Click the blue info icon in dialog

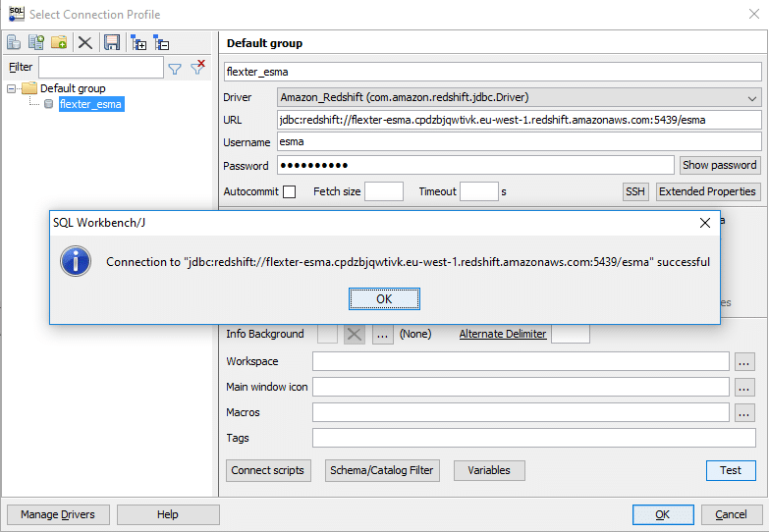tap(76, 261)
